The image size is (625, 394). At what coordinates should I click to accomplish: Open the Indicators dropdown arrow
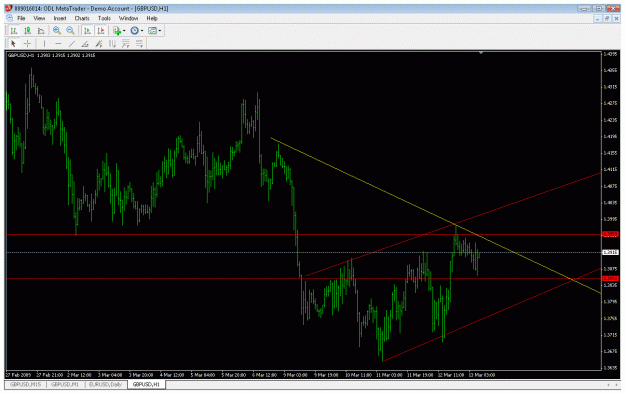[124, 31]
